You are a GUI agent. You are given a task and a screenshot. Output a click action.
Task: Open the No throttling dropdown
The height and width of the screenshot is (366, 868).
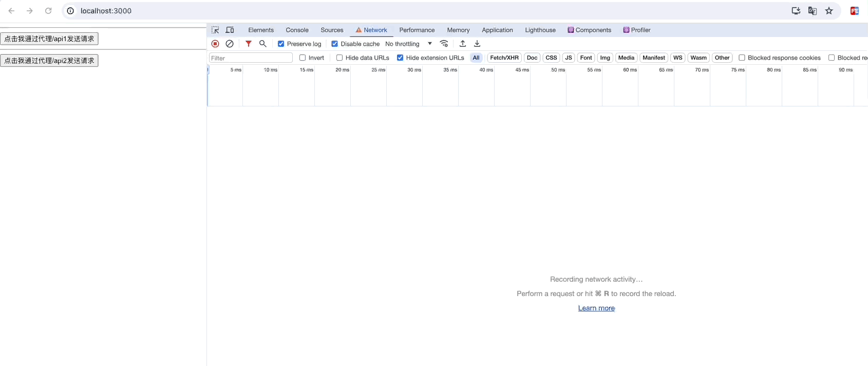(408, 44)
